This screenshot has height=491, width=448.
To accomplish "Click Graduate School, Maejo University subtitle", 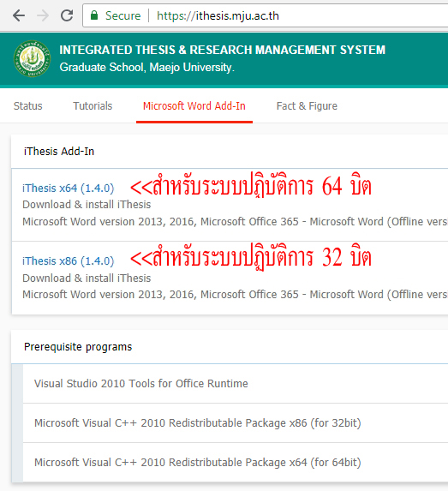I will coord(146,68).
